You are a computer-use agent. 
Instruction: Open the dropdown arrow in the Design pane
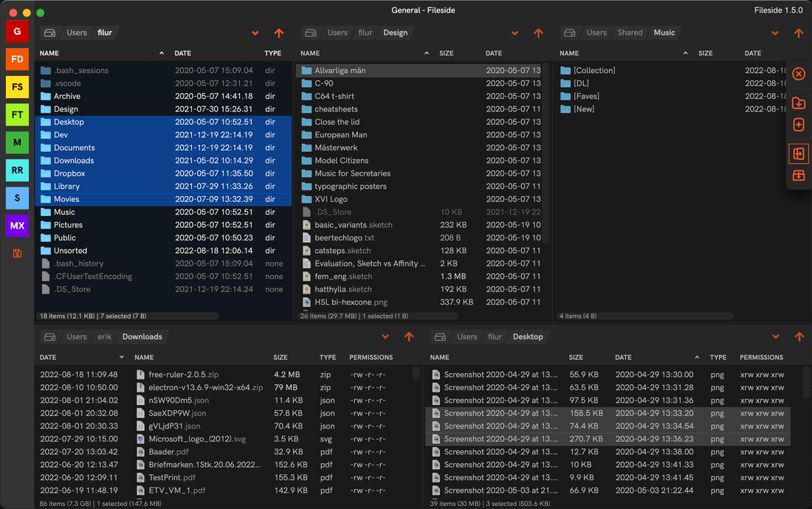514,32
